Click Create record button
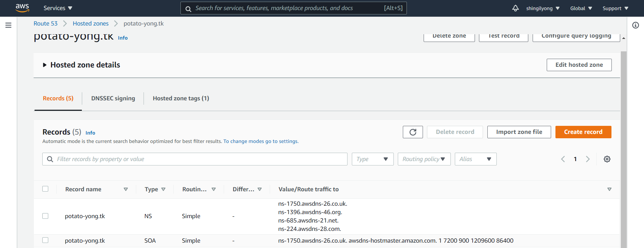The image size is (644, 248). pyautogui.click(x=583, y=132)
